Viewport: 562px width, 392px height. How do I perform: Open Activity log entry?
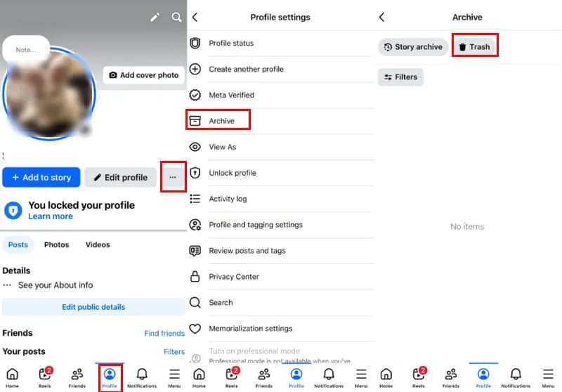(228, 199)
